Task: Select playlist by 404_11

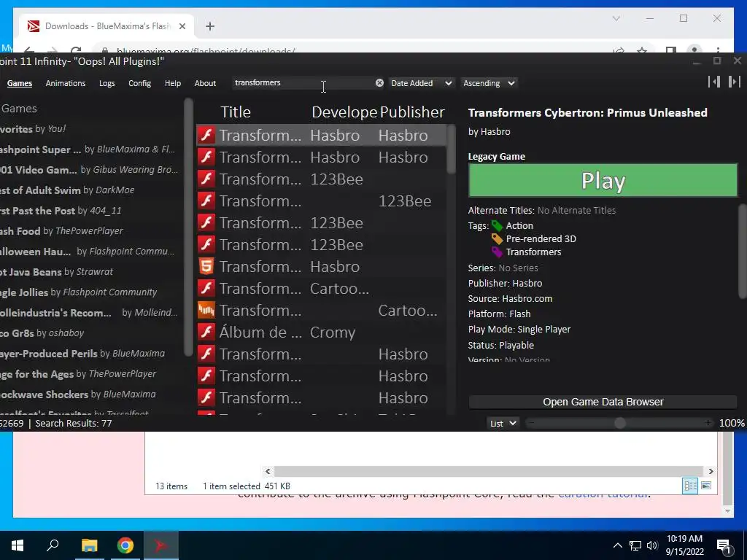Action: [90, 211]
